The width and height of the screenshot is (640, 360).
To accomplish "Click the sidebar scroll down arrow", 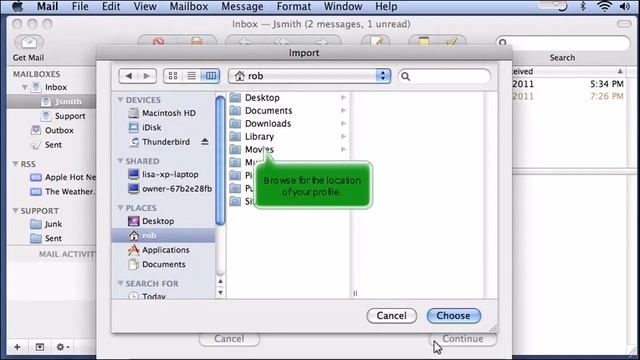I will point(220,292).
